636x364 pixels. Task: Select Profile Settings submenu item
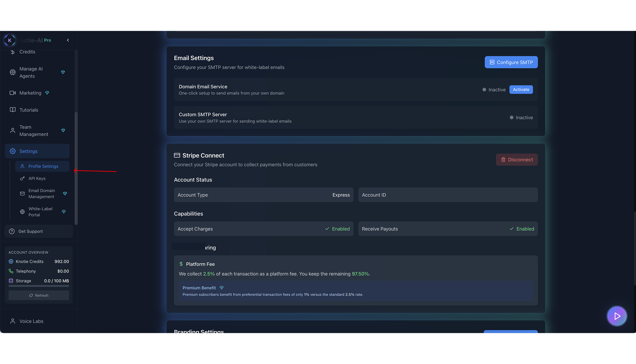(x=42, y=166)
